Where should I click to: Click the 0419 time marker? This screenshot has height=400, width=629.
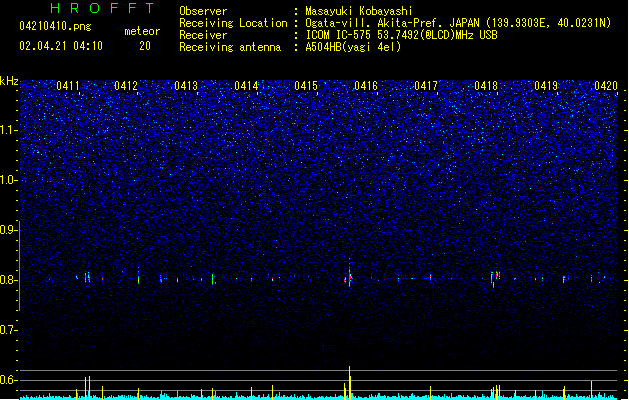(546, 86)
